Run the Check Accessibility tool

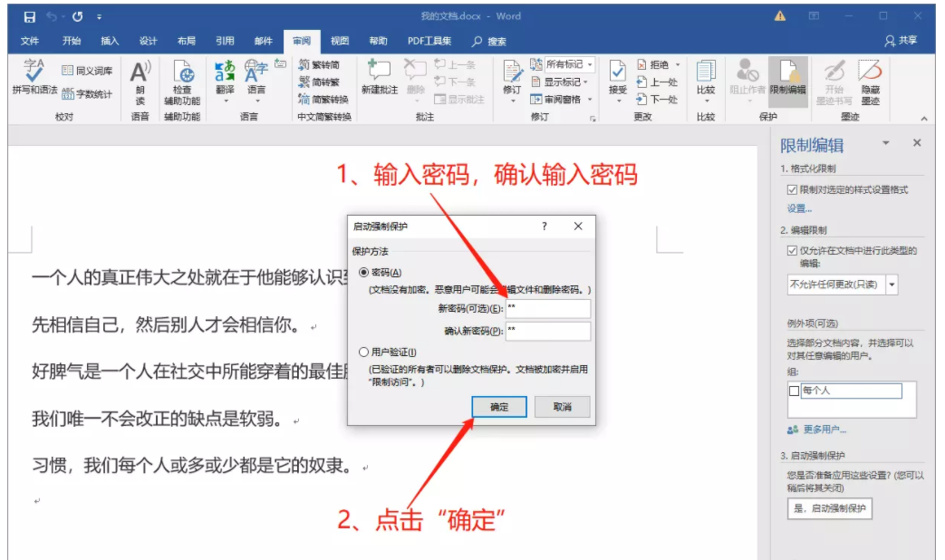pyautogui.click(x=182, y=83)
